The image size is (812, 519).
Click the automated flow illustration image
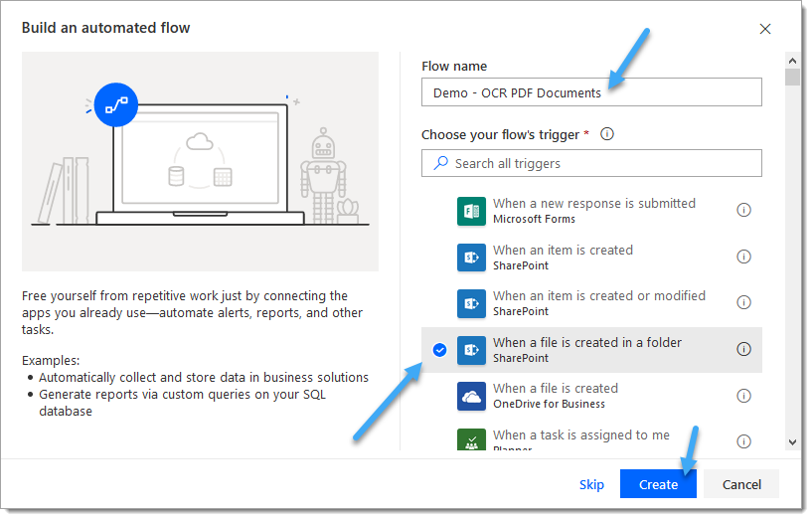click(200, 162)
